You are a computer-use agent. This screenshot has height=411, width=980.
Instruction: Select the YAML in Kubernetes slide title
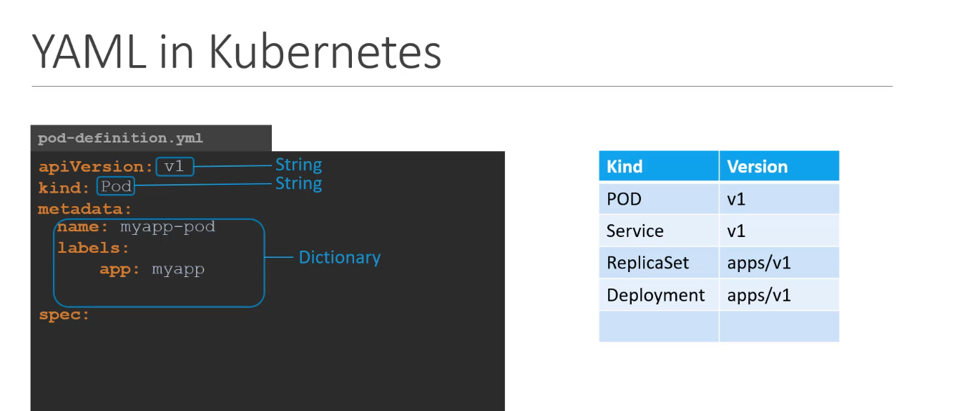[x=236, y=52]
